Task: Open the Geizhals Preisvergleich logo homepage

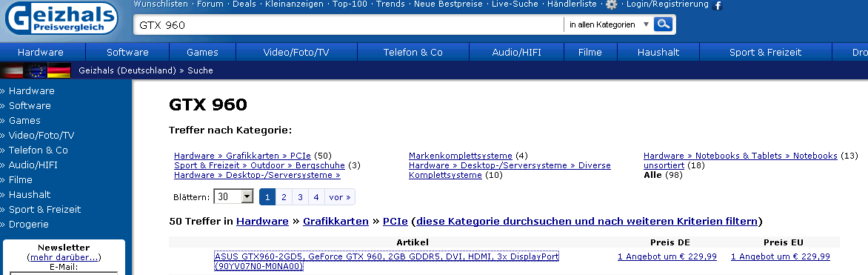Action: pos(61,19)
